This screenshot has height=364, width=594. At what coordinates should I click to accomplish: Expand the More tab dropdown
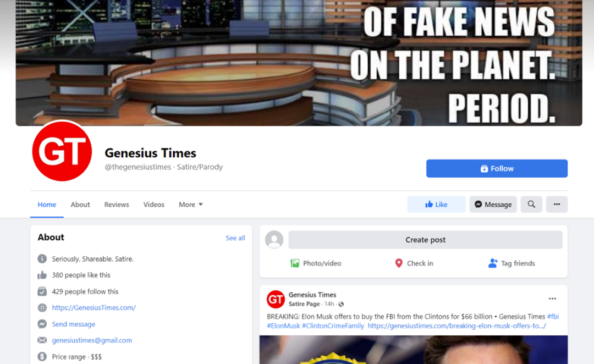(x=190, y=205)
